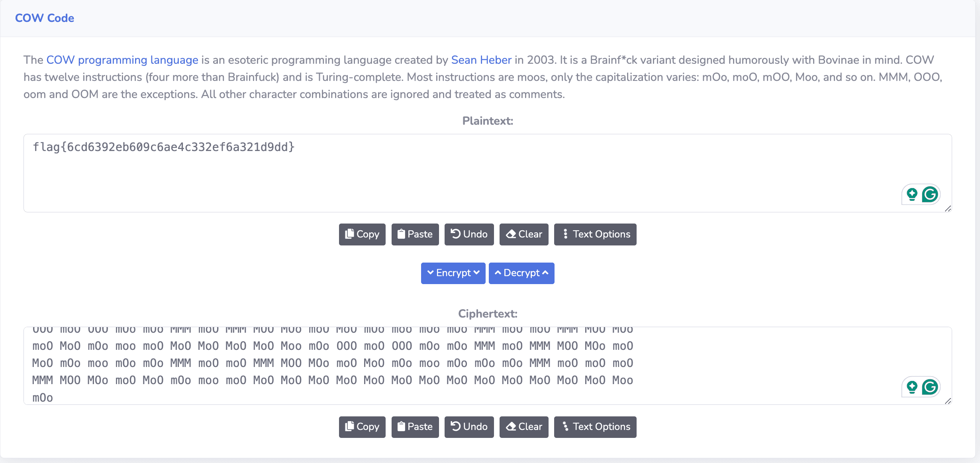Open Text Options for the Ciphertext
Image resolution: width=980 pixels, height=463 pixels.
pos(595,427)
